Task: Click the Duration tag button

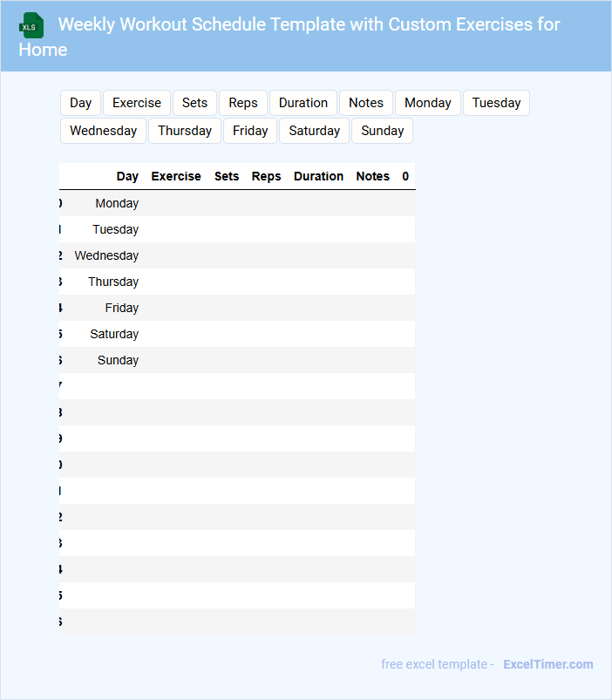Action: [303, 103]
